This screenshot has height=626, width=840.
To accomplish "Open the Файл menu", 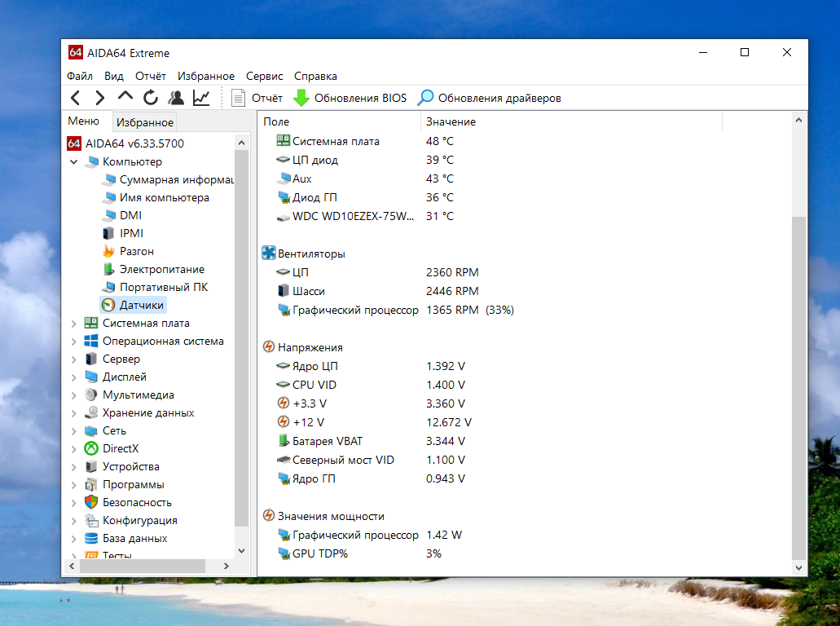I will pos(79,76).
